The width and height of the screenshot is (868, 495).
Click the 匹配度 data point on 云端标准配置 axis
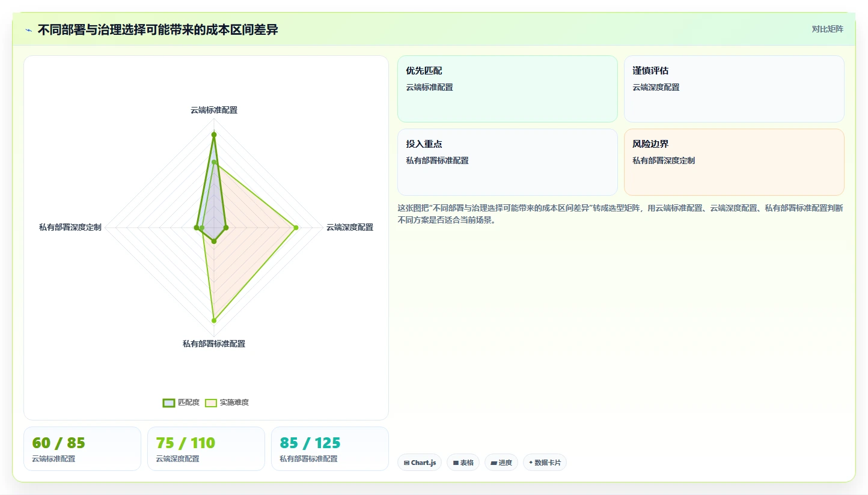[x=213, y=135]
